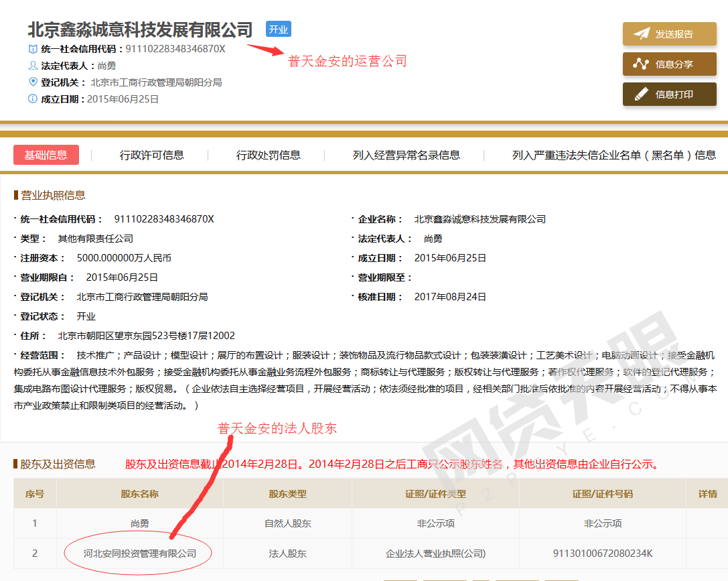Click the 信息分享 button label
This screenshot has width=728, height=581.
click(674, 64)
